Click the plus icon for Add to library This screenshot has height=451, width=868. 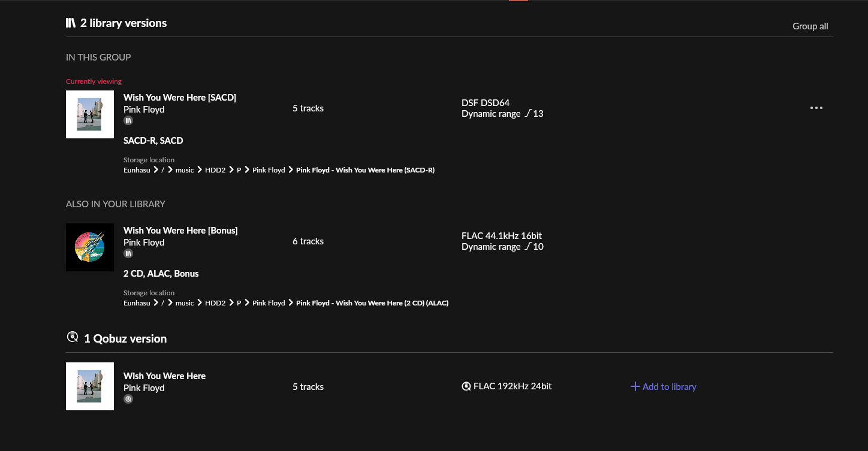tap(635, 387)
